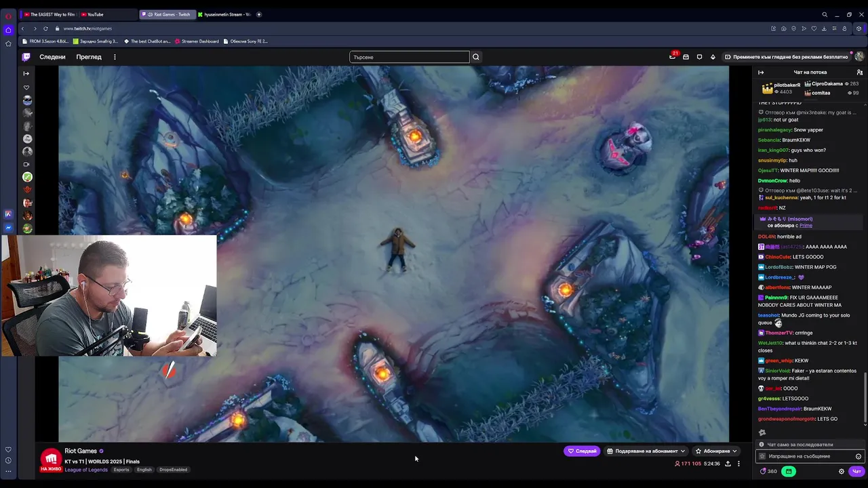Screen dimensions: 868x488
Task: Open the Streamer Dashboard bookmark
Action: coord(197,41)
